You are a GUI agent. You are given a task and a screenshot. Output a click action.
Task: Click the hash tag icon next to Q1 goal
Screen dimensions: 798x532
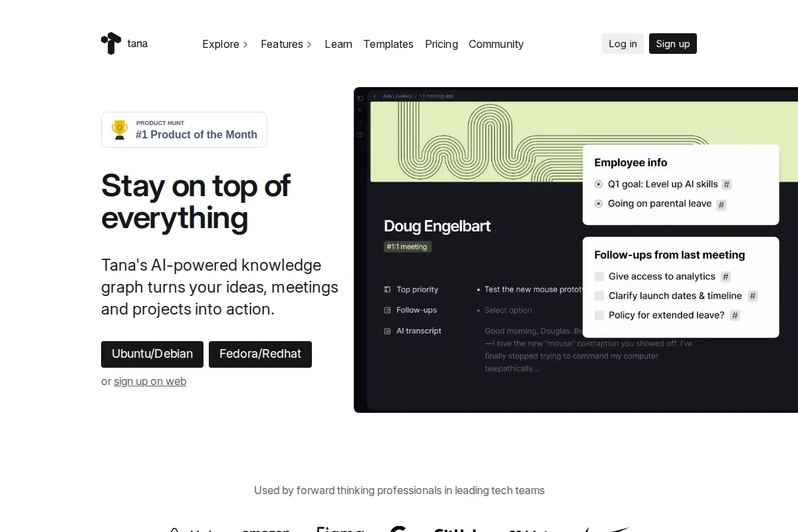(727, 185)
